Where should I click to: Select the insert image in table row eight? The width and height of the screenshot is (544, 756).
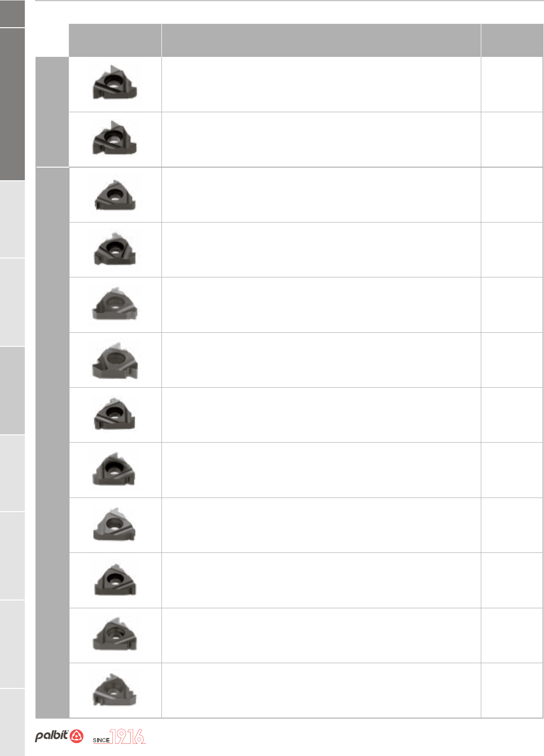coord(115,470)
